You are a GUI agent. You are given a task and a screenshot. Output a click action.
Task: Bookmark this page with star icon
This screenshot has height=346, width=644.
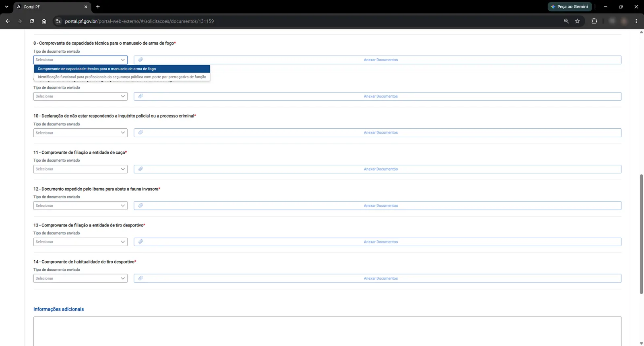(577, 21)
